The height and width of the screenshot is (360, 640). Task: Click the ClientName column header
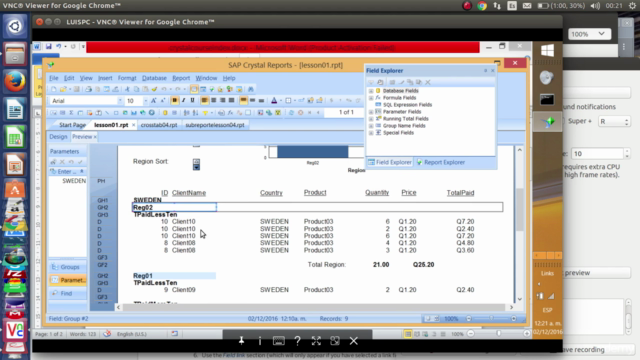coord(189,193)
